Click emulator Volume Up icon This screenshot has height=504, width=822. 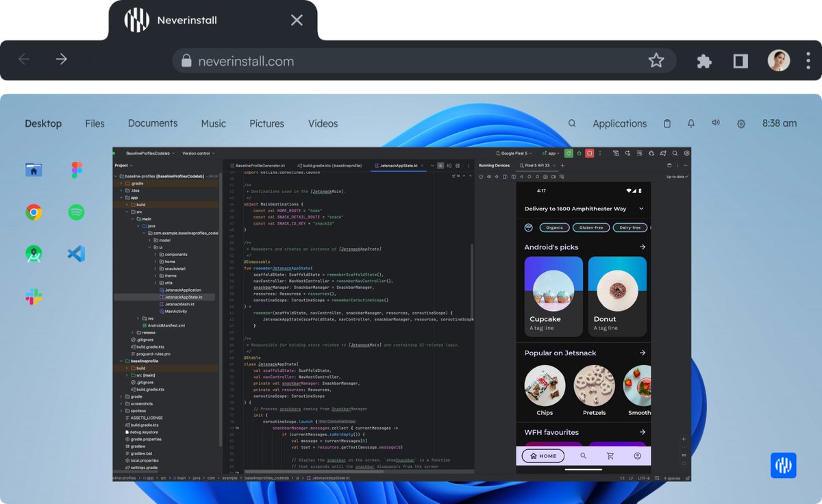pyautogui.click(x=489, y=177)
